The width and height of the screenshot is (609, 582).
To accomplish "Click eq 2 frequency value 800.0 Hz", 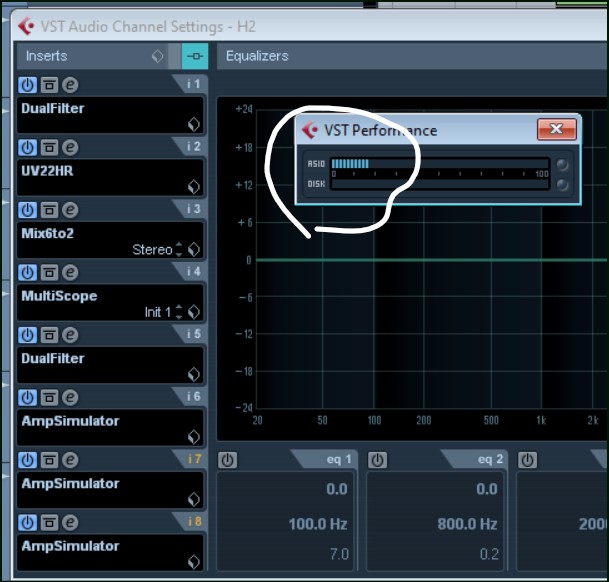I will [x=467, y=524].
